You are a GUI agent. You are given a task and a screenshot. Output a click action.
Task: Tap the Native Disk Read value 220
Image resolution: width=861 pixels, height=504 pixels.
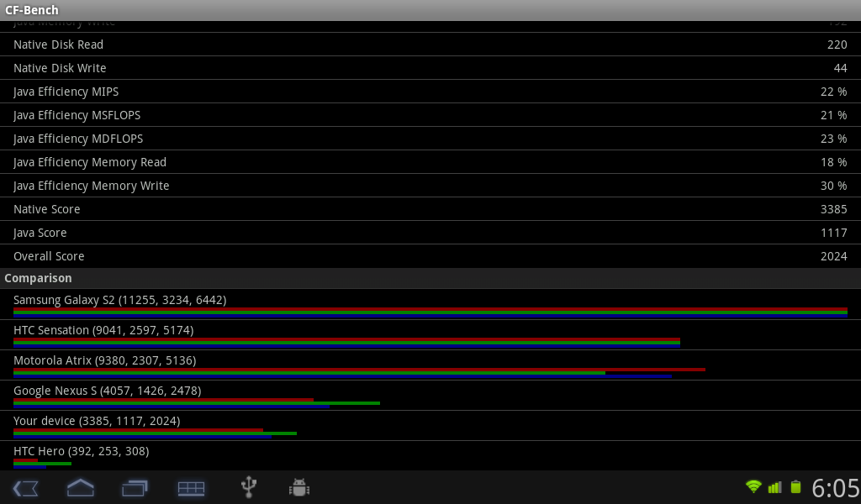click(x=837, y=45)
